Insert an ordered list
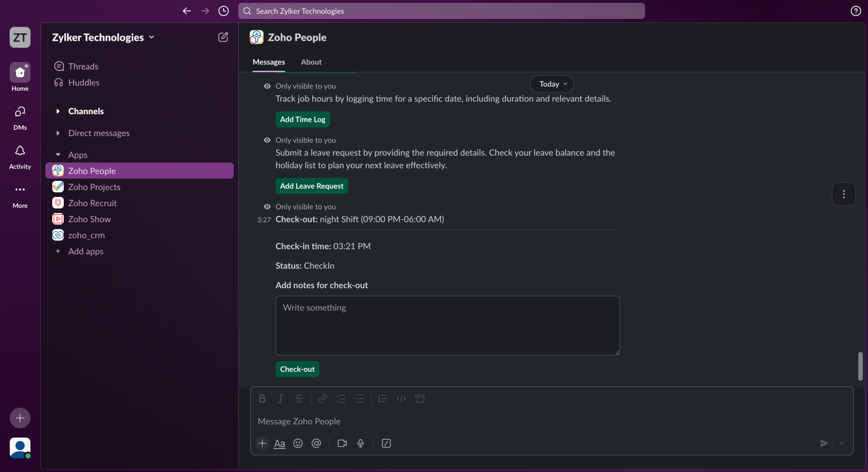The image size is (868, 472). pyautogui.click(x=341, y=399)
